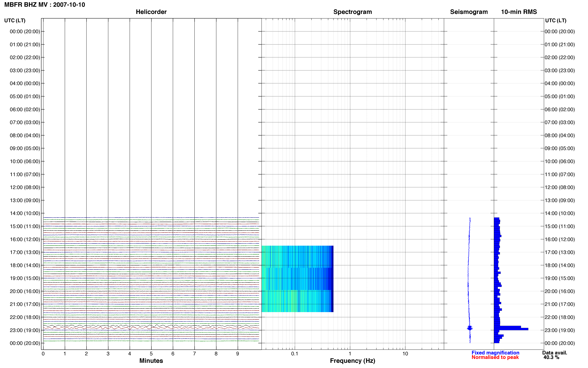This screenshot has height=368, width=588.
Task: Click the right '12:00 (08:00)' time label
Action: (560, 187)
